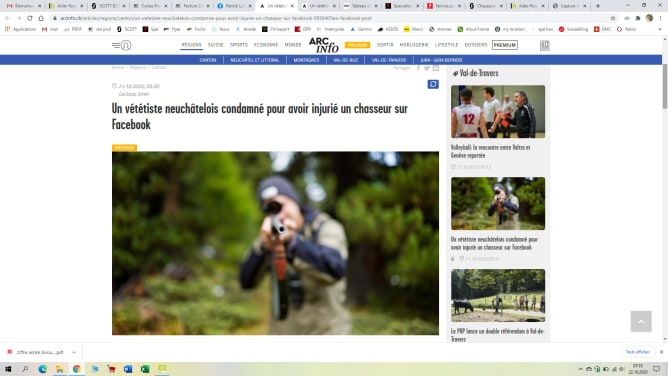Click the outlined PREMIUM button
The height and width of the screenshot is (376, 668).
(505, 45)
